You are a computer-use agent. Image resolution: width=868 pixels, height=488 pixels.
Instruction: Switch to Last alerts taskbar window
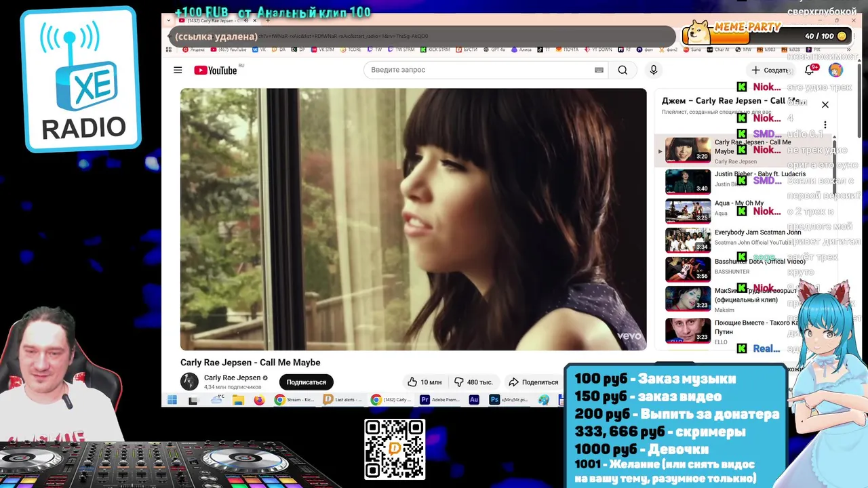point(342,400)
